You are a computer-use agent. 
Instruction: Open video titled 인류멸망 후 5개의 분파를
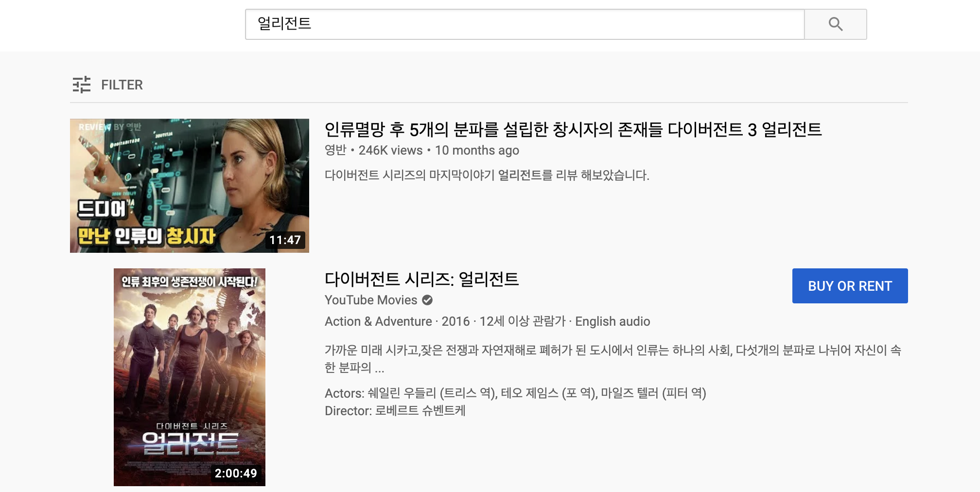(573, 129)
